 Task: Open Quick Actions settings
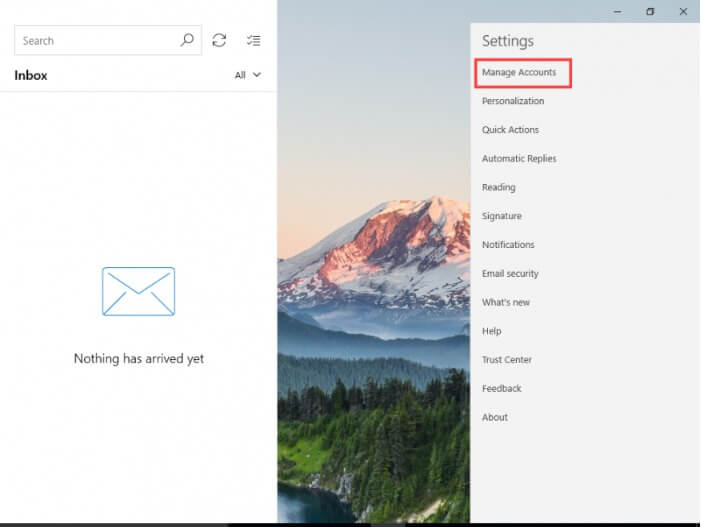pyautogui.click(x=510, y=130)
